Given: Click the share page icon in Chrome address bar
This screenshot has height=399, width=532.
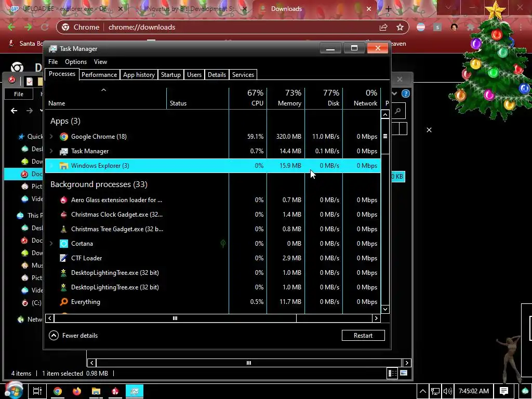Looking at the screenshot, I should 383,27.
